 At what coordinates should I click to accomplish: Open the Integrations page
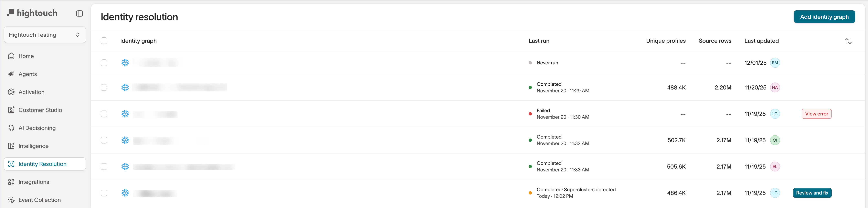tap(34, 182)
